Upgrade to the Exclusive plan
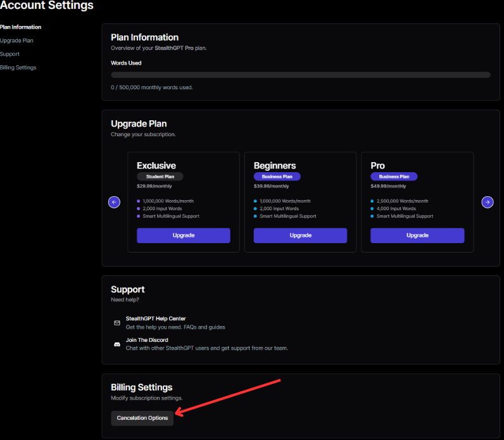Image resolution: width=504 pixels, height=440 pixels. tap(184, 236)
